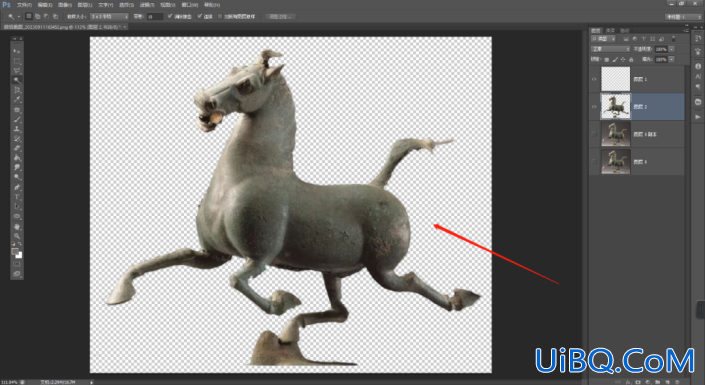This screenshot has height=385, width=705.
Task: Show the bottom horse layer visibility box
Action: point(594,161)
